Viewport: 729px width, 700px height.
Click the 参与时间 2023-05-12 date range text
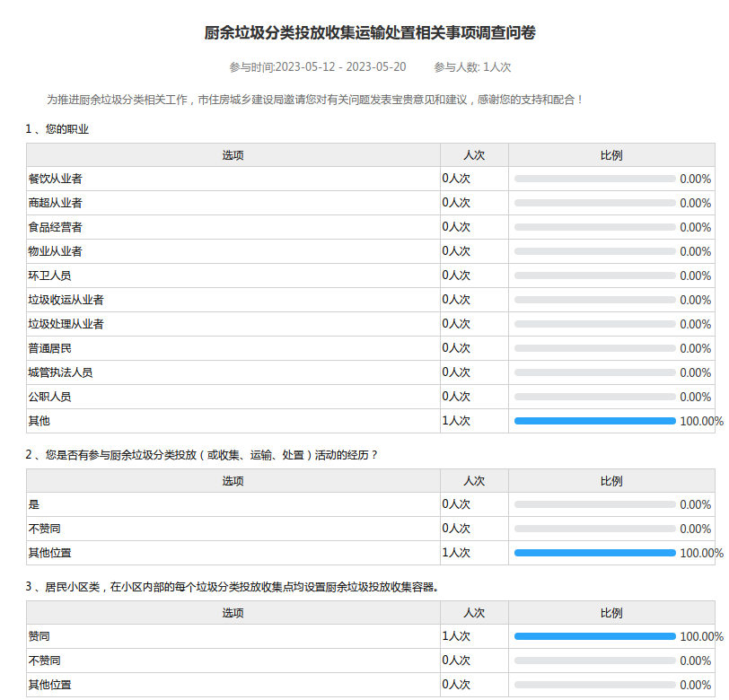[x=317, y=67]
